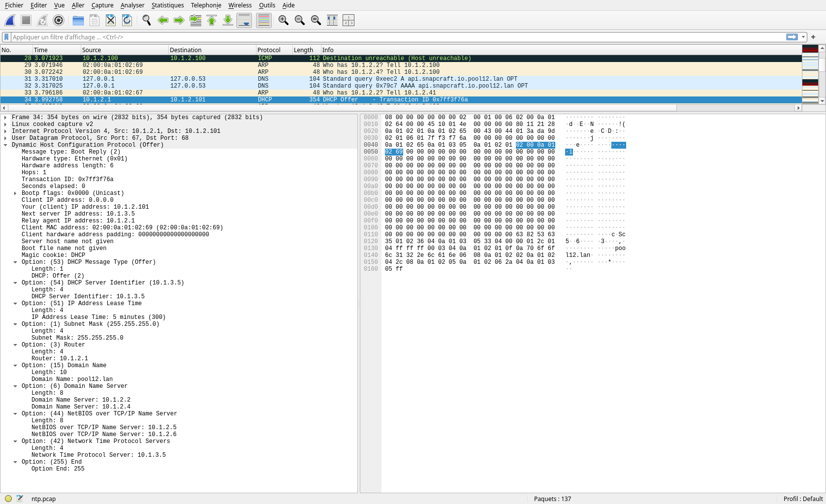Image resolution: width=826 pixels, height=504 pixels.
Task: Reload the current capture file
Action: click(x=127, y=20)
